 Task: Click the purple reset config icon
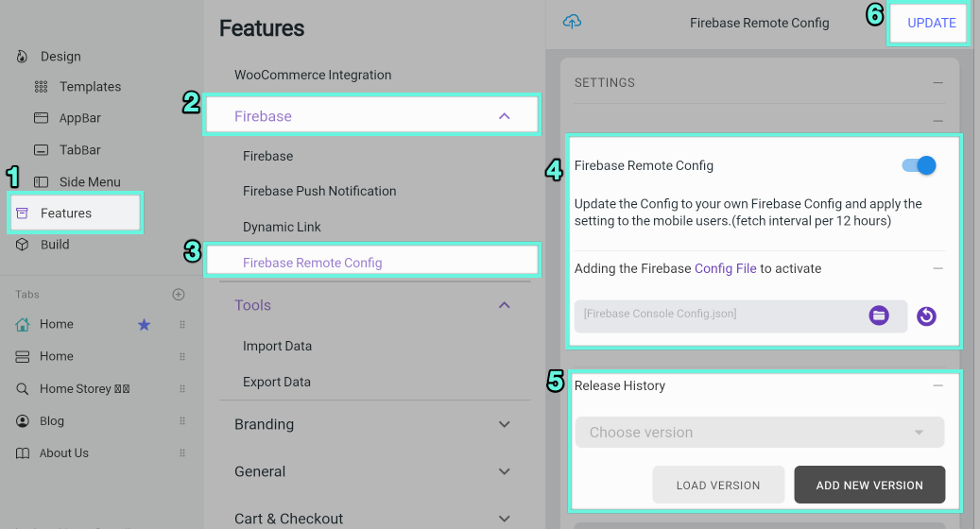click(926, 316)
